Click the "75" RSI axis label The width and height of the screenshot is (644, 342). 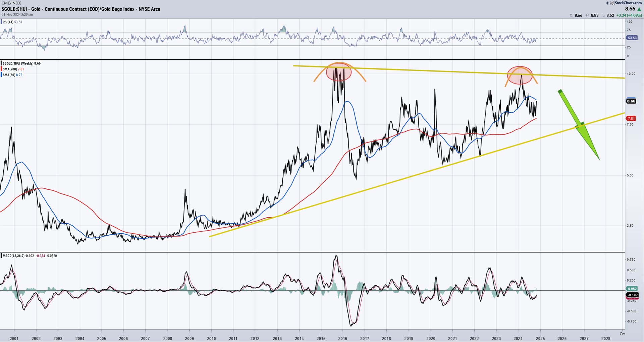click(x=629, y=30)
